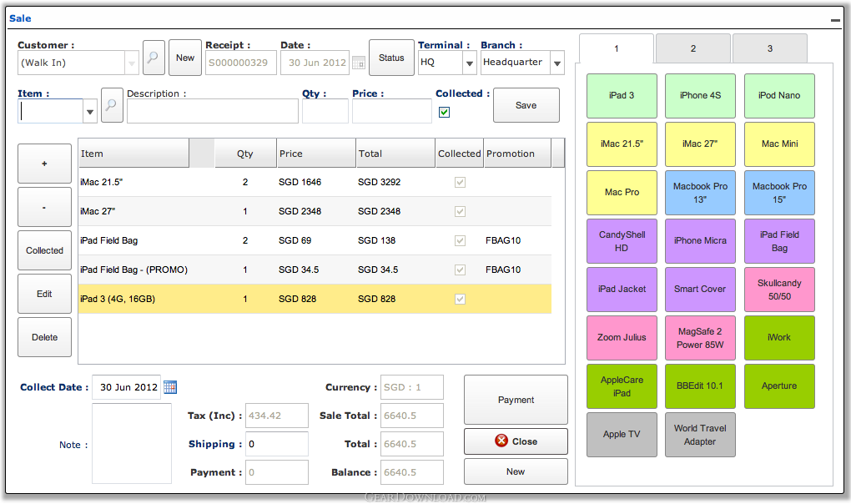Add iMac 27" product tile
851x504 pixels.
[700, 144]
